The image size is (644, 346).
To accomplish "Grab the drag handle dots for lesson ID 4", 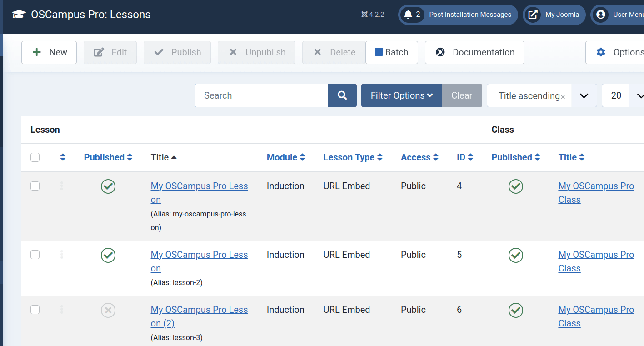I will click(61, 186).
